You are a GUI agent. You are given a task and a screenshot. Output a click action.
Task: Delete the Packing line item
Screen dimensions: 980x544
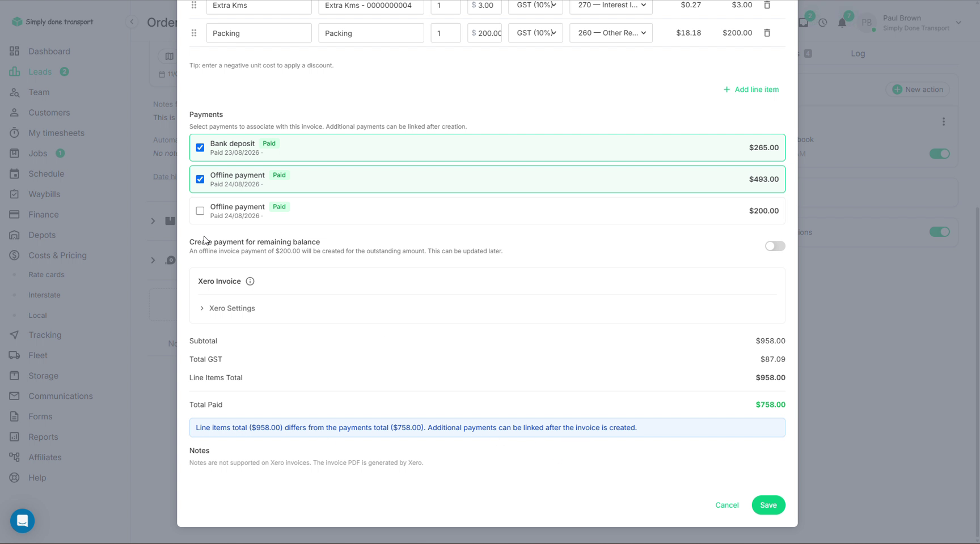tap(767, 33)
